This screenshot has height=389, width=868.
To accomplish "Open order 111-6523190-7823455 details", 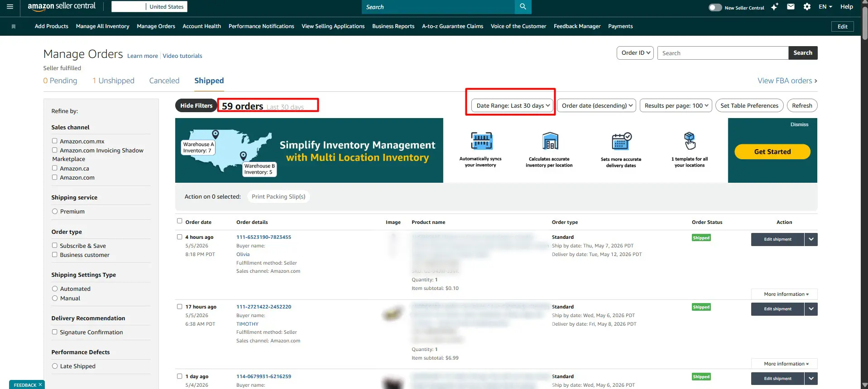I will click(264, 237).
